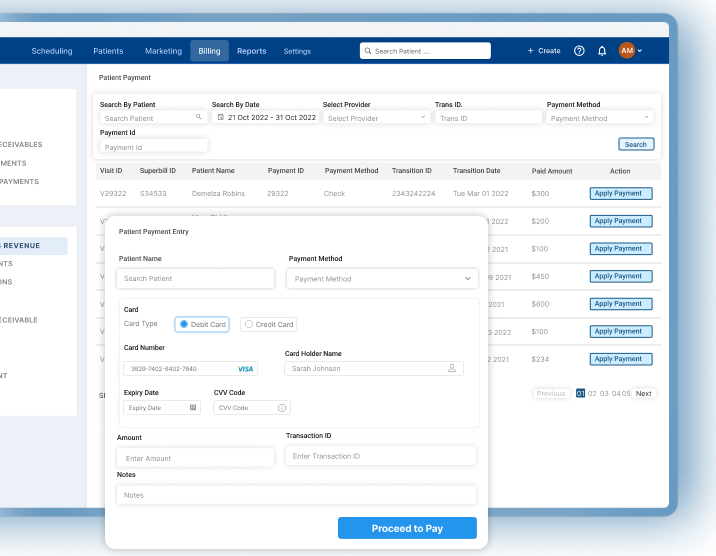Open the Select Provider dropdown
The width and height of the screenshot is (716, 556).
pyautogui.click(x=376, y=118)
